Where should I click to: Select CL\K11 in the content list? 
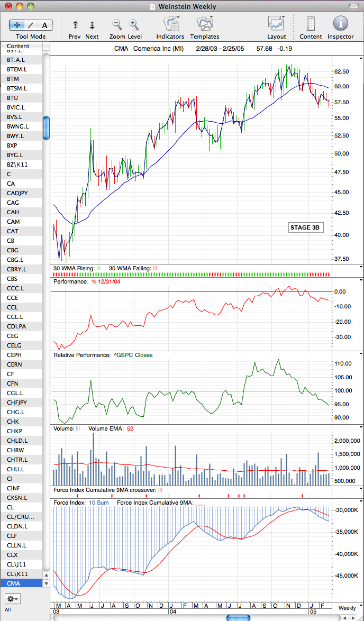(21, 574)
